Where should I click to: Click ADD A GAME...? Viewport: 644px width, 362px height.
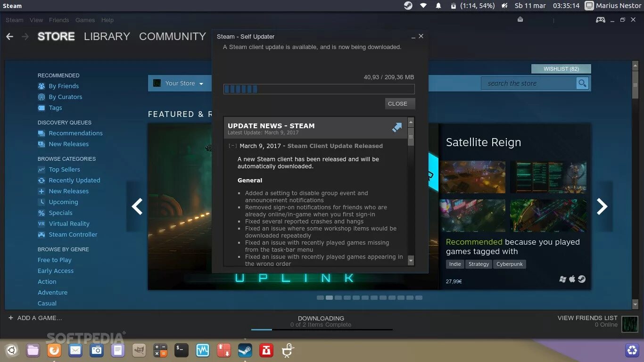[35, 318]
